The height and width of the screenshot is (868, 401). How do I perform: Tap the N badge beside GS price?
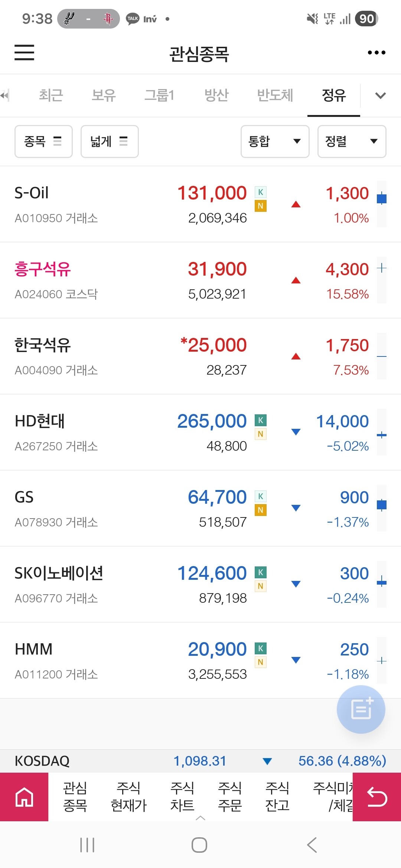coord(261,510)
